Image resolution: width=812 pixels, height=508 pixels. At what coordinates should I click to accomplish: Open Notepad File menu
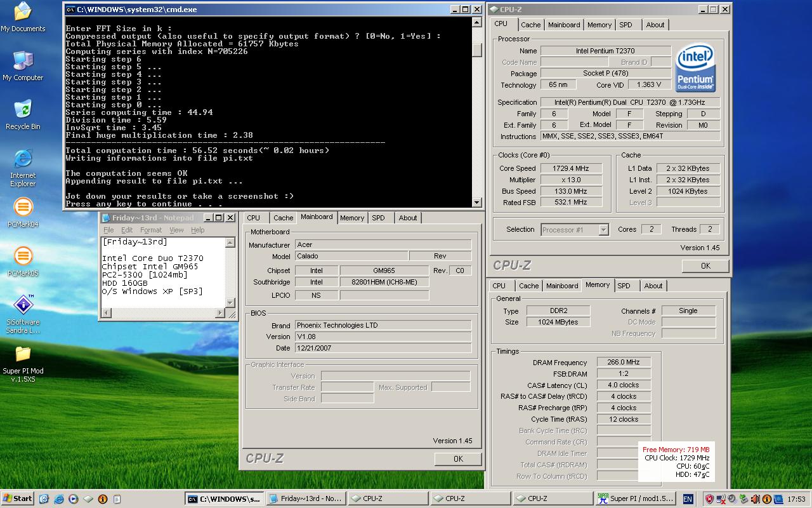[x=108, y=230]
